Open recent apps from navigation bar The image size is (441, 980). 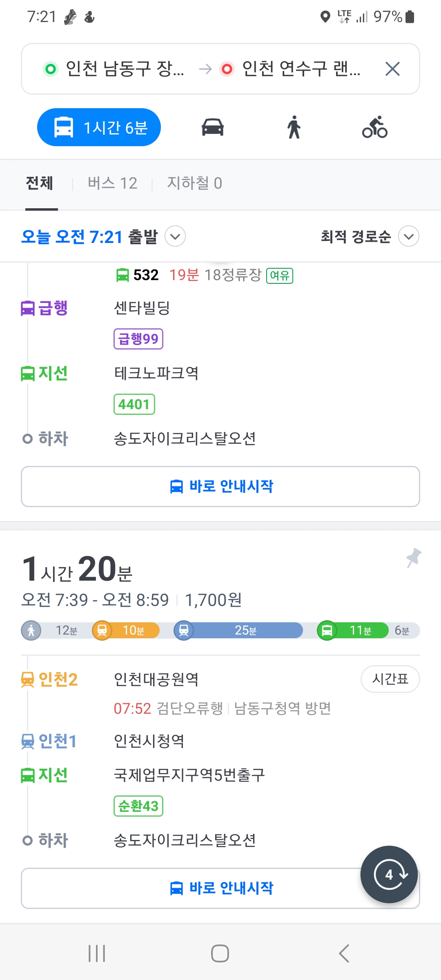click(97, 953)
